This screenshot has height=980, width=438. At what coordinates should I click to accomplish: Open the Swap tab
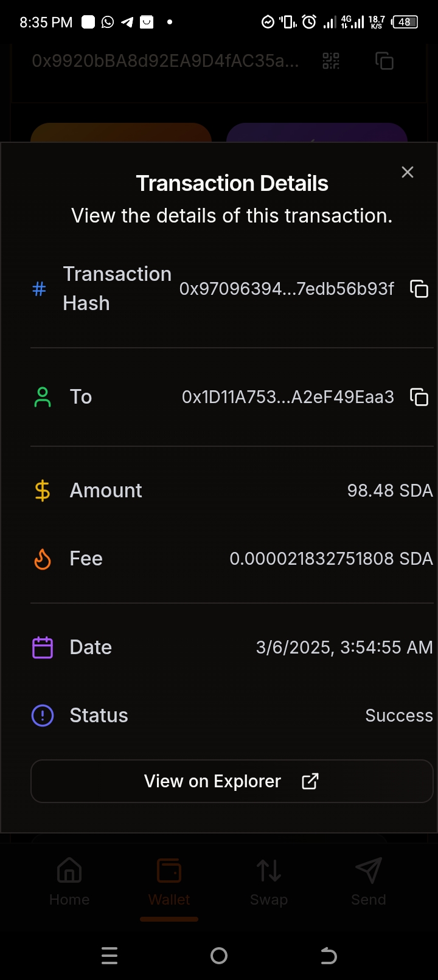point(269,880)
